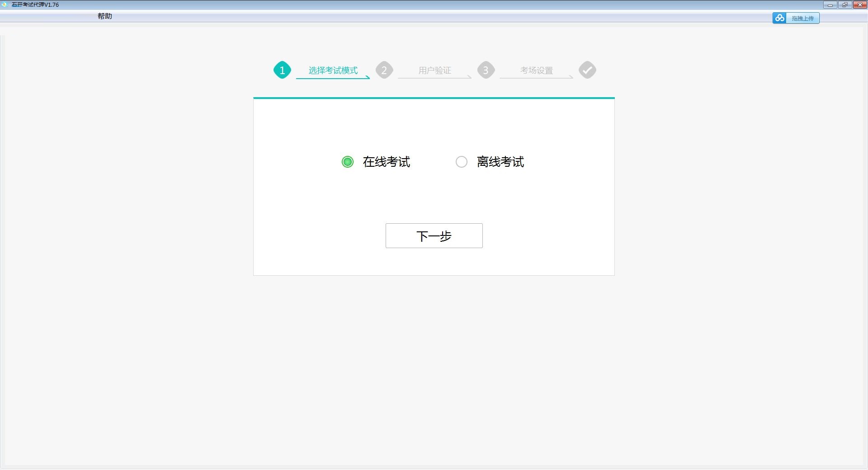
Task: Click the step 2 gray number icon
Action: click(x=384, y=70)
